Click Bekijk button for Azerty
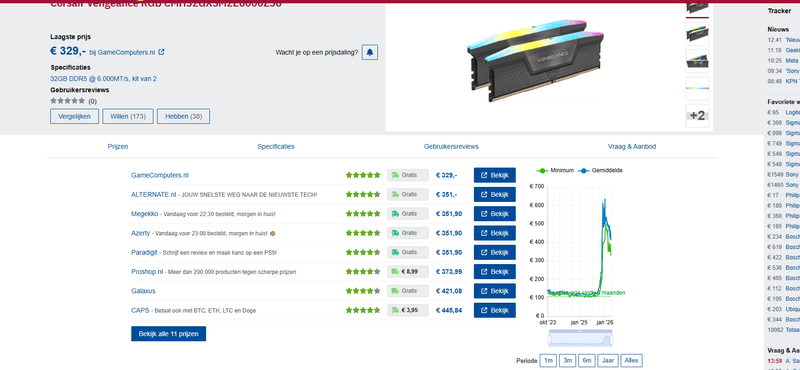The height and width of the screenshot is (370, 800). pyautogui.click(x=494, y=233)
